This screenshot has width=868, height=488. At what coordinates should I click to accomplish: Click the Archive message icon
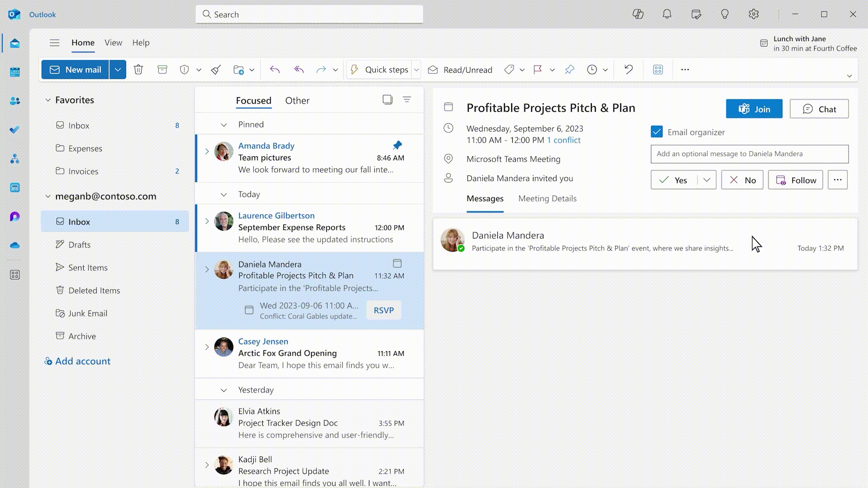(x=162, y=70)
